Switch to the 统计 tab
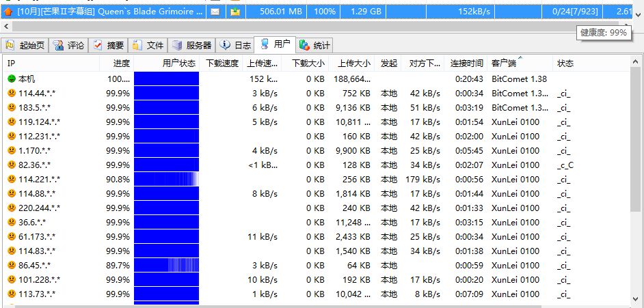This screenshot has height=308, width=644. (314, 46)
